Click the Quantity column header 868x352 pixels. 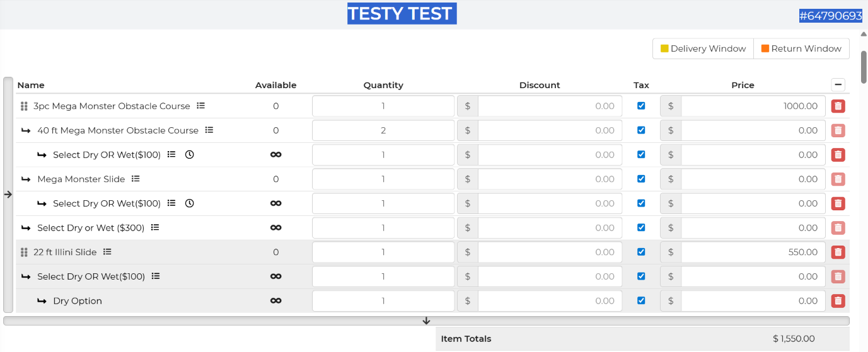tap(383, 85)
